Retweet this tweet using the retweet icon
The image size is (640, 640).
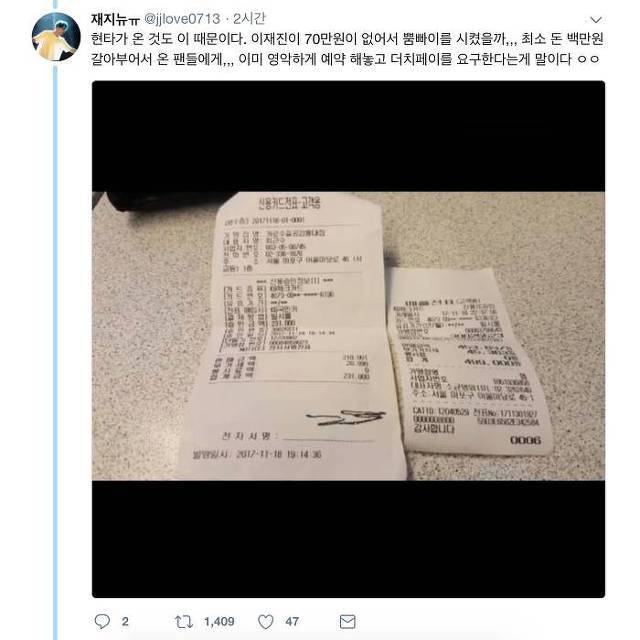point(184,622)
